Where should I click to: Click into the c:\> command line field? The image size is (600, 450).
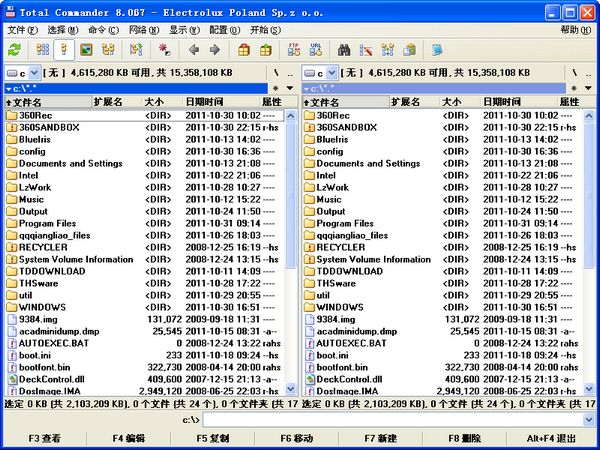(393, 420)
